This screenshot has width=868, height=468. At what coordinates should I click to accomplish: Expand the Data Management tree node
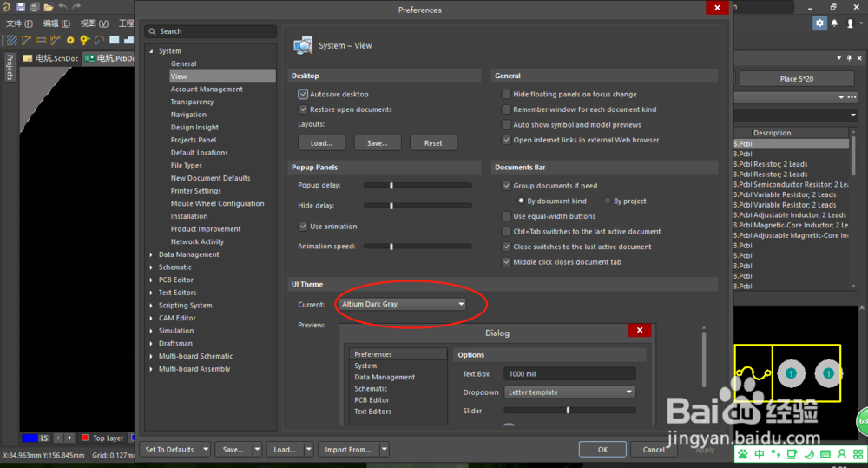[151, 254]
